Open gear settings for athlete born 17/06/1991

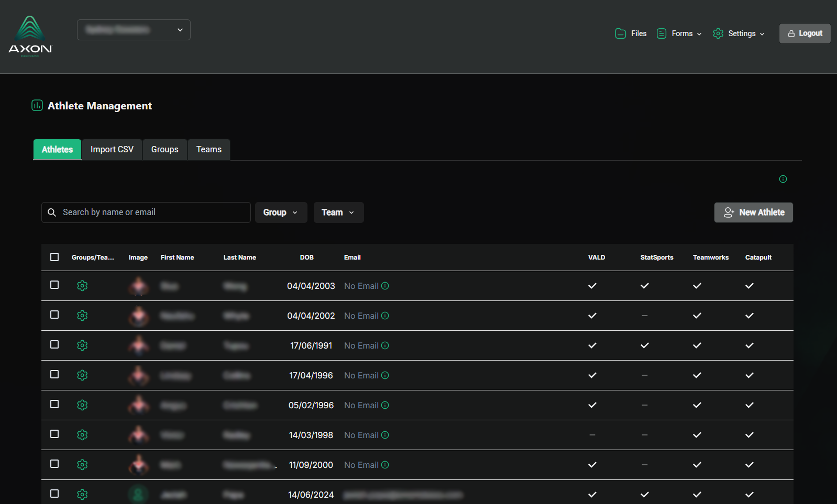(82, 345)
